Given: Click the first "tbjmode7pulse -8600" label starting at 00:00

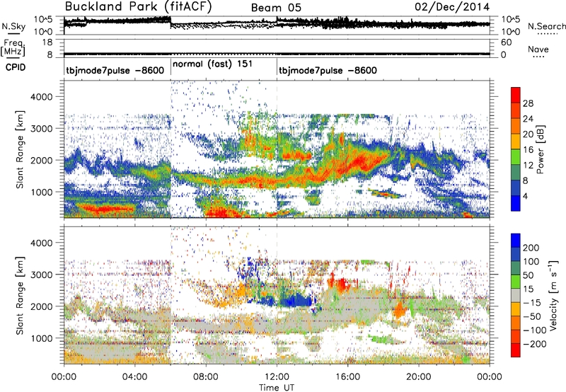Looking at the screenshot, I should pos(115,70).
